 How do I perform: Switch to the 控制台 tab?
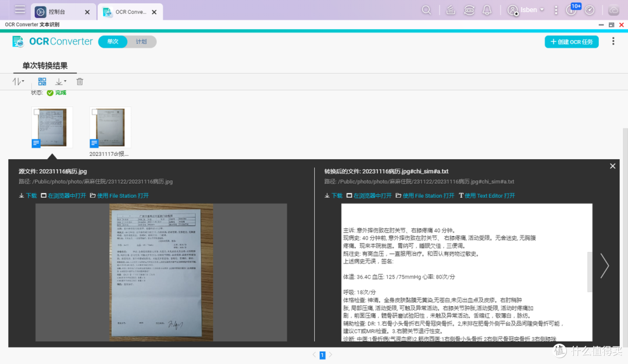click(58, 12)
